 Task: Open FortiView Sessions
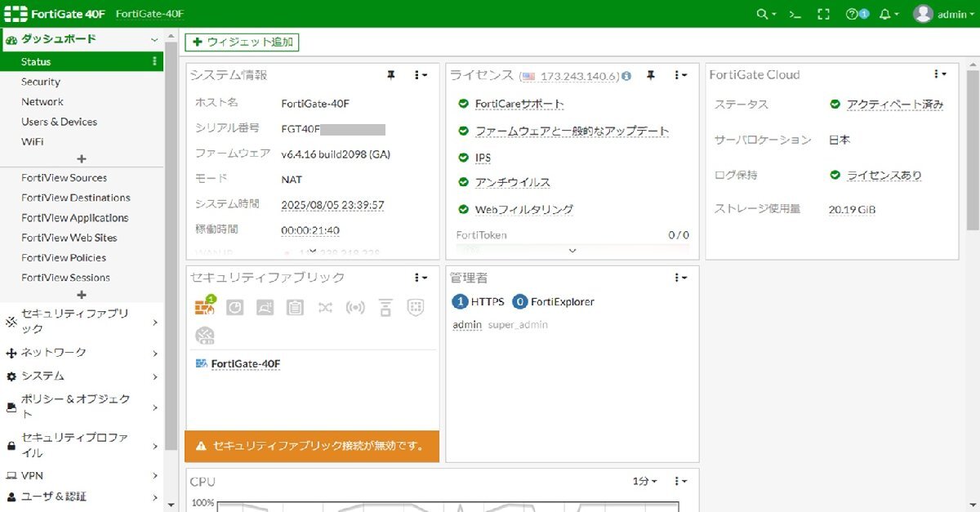coord(65,278)
